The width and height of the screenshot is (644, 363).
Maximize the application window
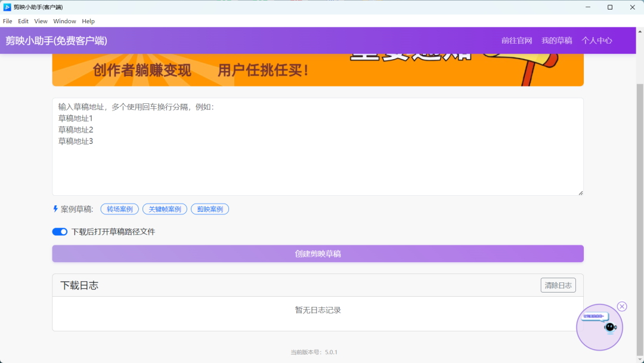pos(610,7)
